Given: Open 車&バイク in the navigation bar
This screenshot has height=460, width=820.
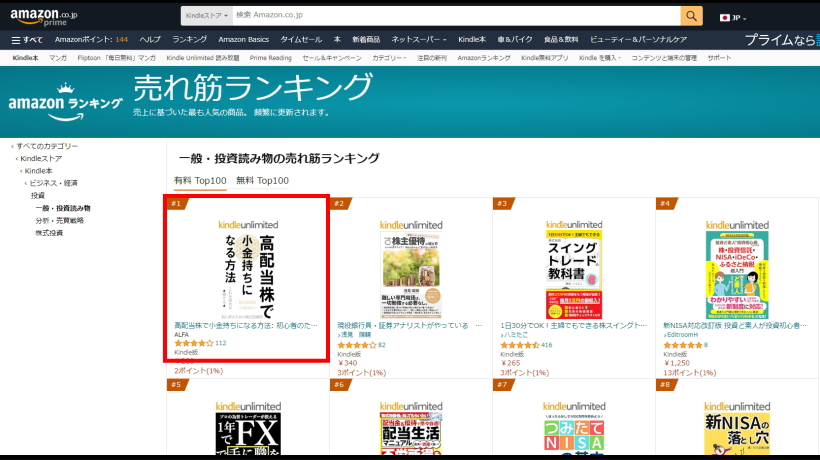Looking at the screenshot, I should tap(515, 40).
